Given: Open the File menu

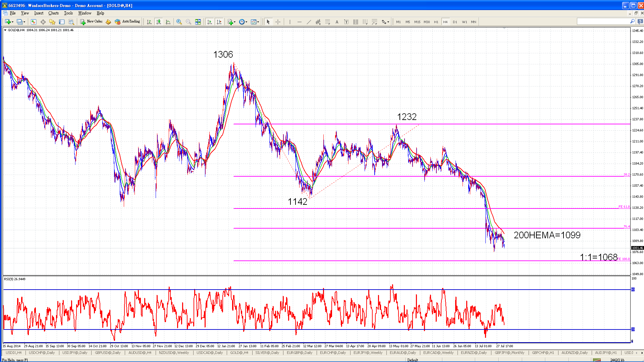Looking at the screenshot, I should [13, 13].
